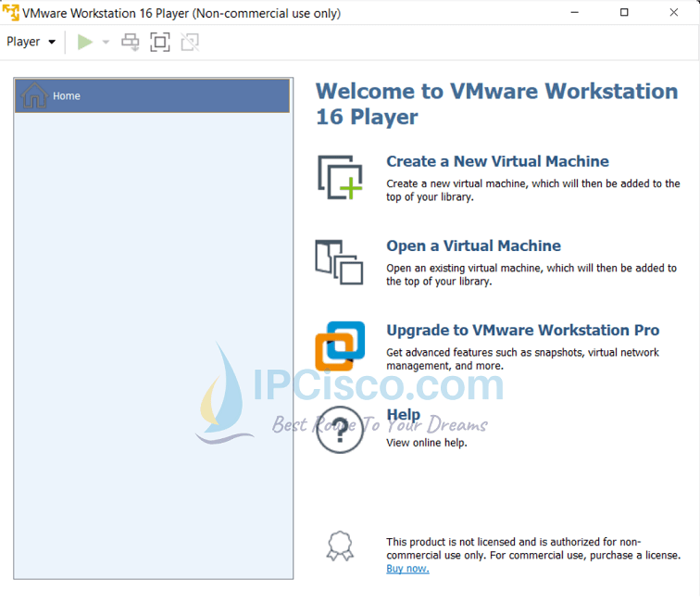Enter full screen mode icon
The height and width of the screenshot is (603, 700).
pos(160,42)
